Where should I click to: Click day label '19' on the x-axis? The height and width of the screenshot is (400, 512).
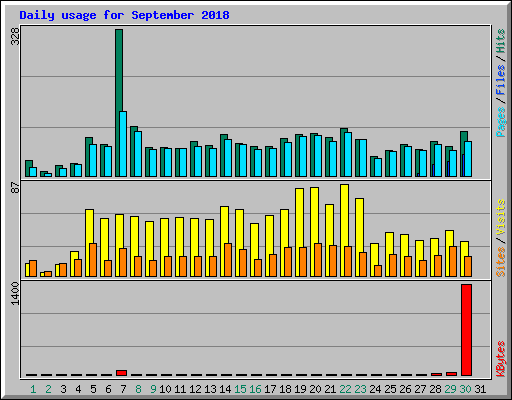coord(300,389)
